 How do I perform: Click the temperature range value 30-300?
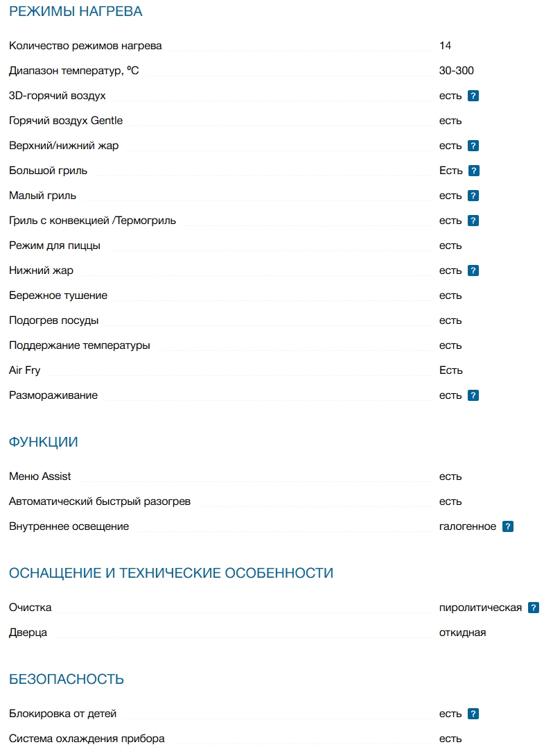click(x=457, y=71)
